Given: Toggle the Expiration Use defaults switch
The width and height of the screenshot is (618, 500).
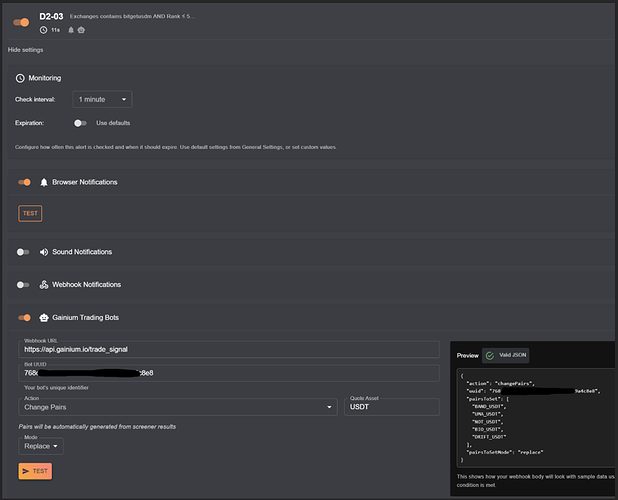Looking at the screenshot, I should click(x=80, y=123).
